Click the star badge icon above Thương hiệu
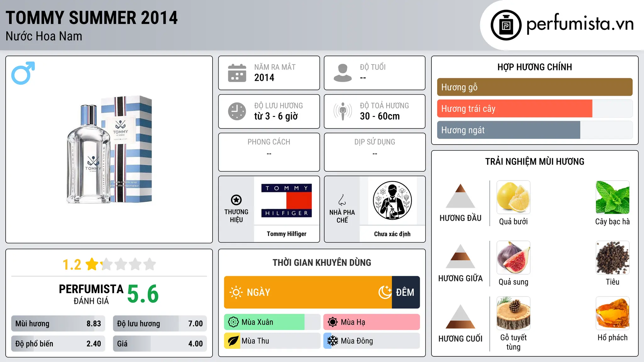644x362 pixels. coord(236,200)
